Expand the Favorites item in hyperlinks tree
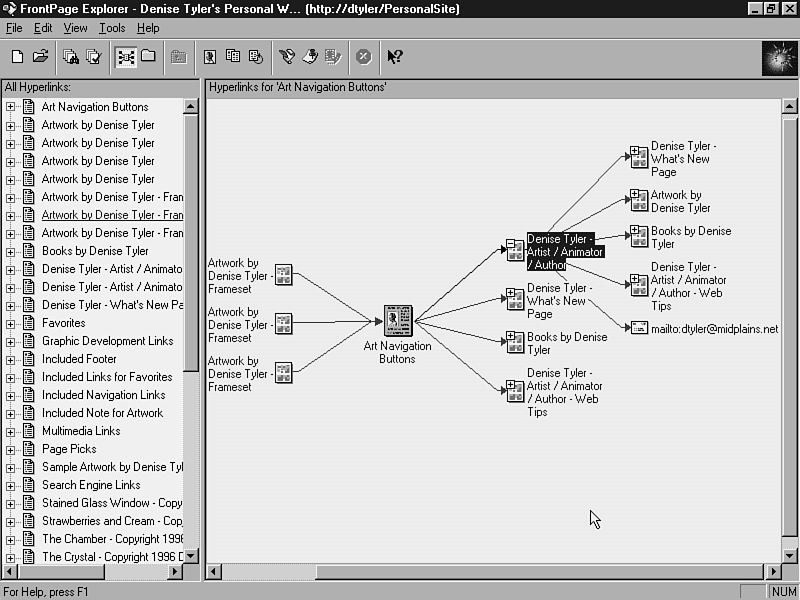 click(x=11, y=323)
